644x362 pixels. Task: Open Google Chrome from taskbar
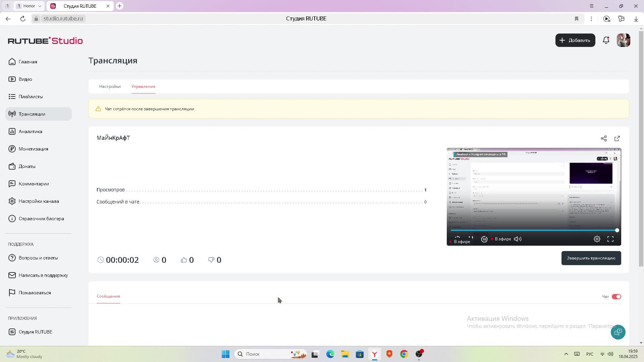(x=404, y=354)
